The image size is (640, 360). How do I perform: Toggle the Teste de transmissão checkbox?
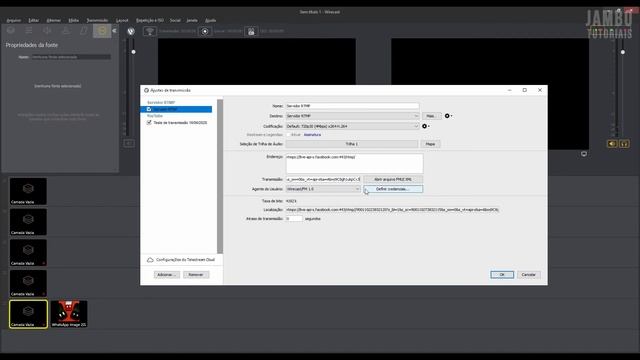tap(149, 122)
